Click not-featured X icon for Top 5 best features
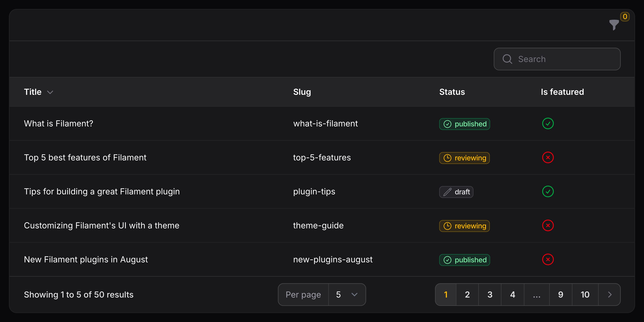This screenshot has width=644, height=322. pos(548,157)
